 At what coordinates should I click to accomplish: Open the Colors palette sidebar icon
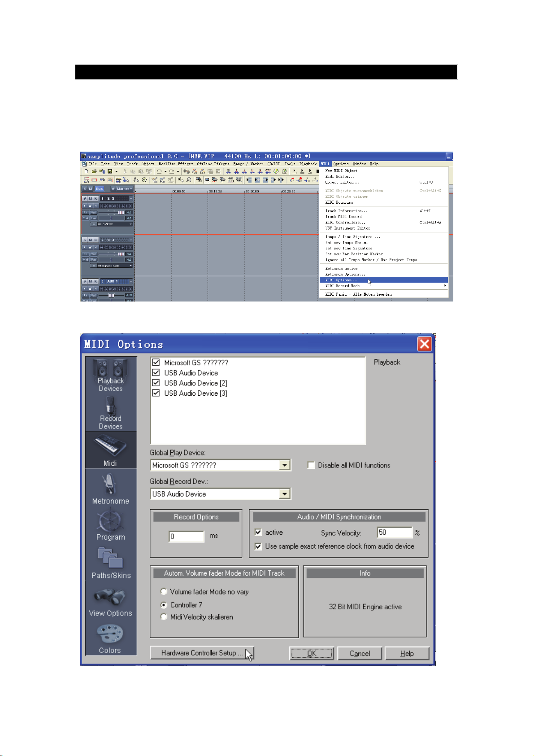tap(110, 638)
